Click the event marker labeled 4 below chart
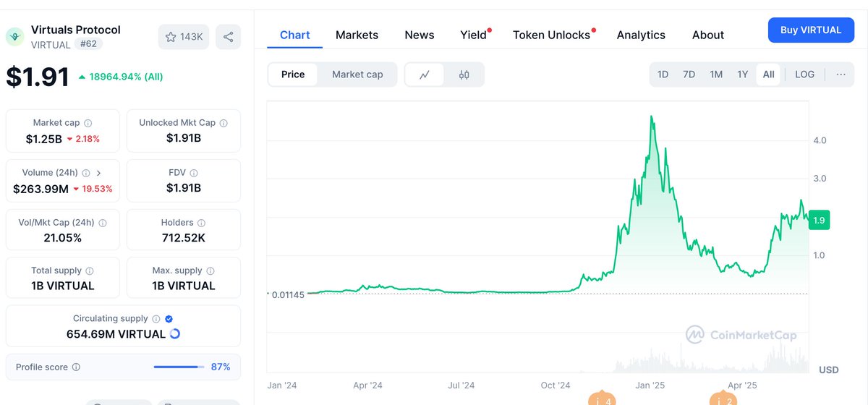The width and height of the screenshot is (868, 405). (x=602, y=399)
